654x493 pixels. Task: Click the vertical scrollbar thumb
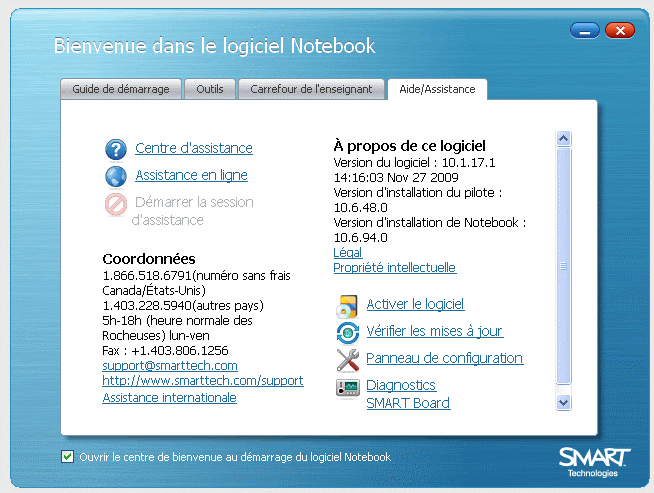click(563, 265)
